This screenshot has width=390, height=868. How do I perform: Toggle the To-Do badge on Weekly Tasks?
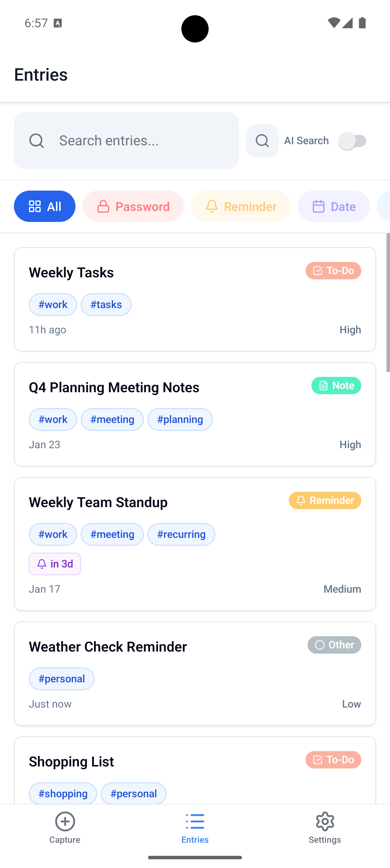click(333, 271)
